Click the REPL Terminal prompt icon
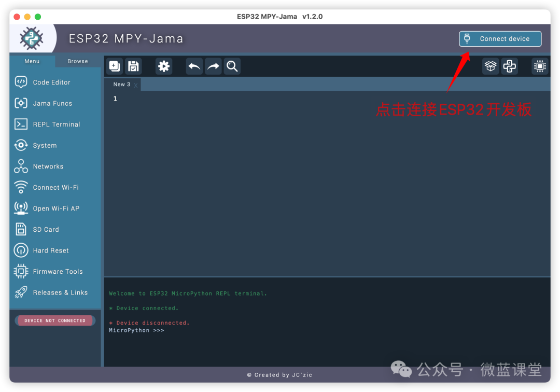 (21, 124)
